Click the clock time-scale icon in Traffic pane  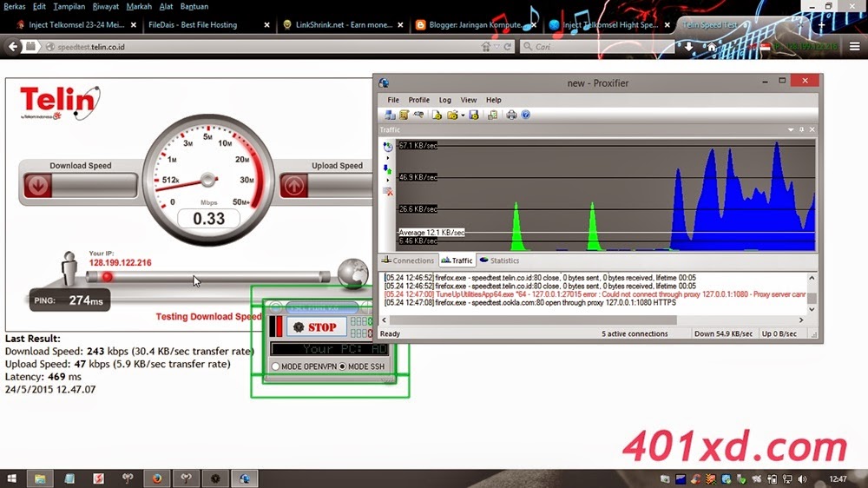[388, 147]
